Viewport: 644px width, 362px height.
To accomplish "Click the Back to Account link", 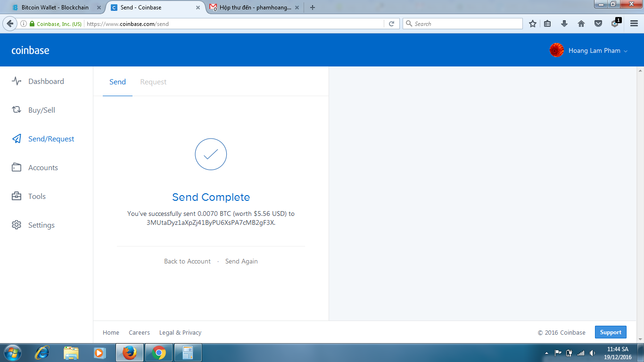I will pos(187,261).
